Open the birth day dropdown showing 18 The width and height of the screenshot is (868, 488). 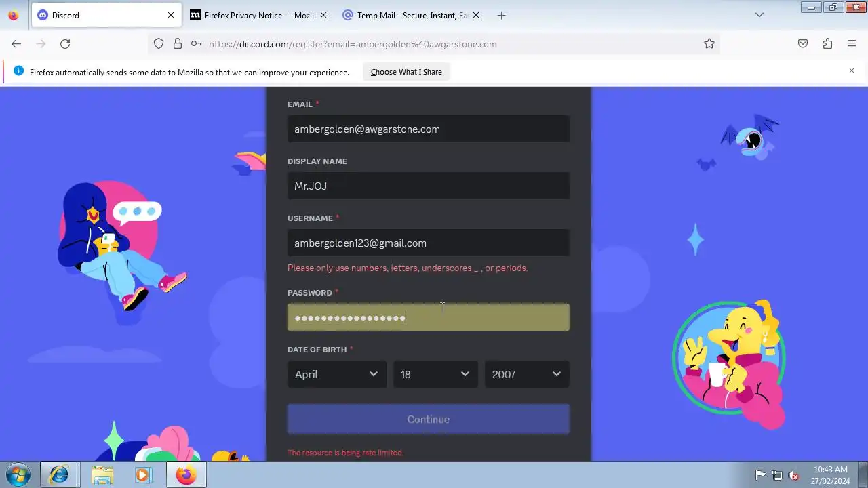click(435, 374)
